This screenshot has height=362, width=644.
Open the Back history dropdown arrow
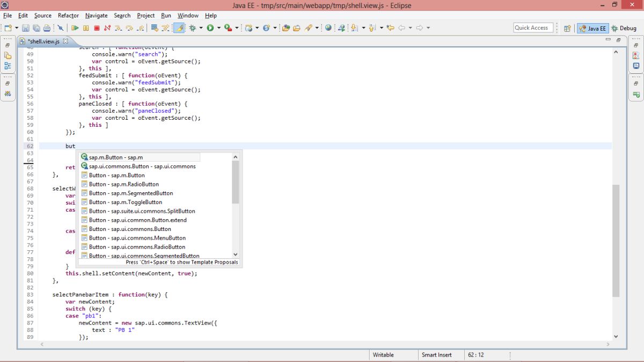click(x=410, y=28)
